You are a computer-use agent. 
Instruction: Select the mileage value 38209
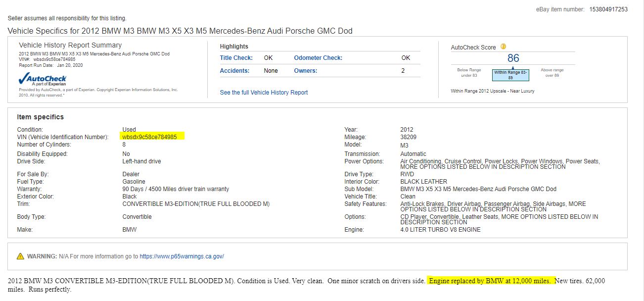[409, 137]
